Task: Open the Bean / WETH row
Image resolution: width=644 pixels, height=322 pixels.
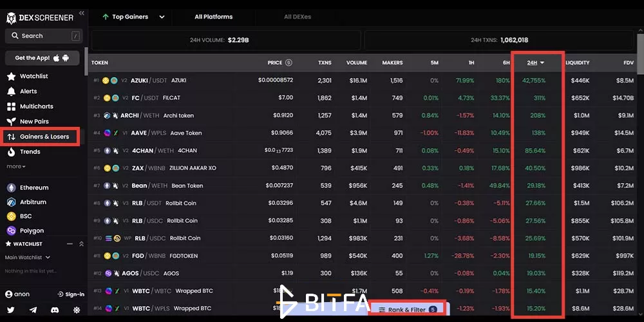Action: click(363, 185)
